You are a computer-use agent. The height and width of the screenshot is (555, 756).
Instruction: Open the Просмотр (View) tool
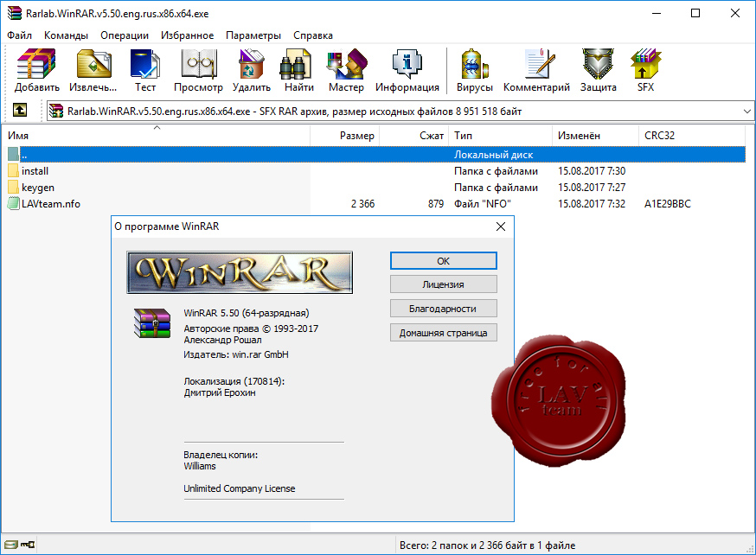[198, 70]
